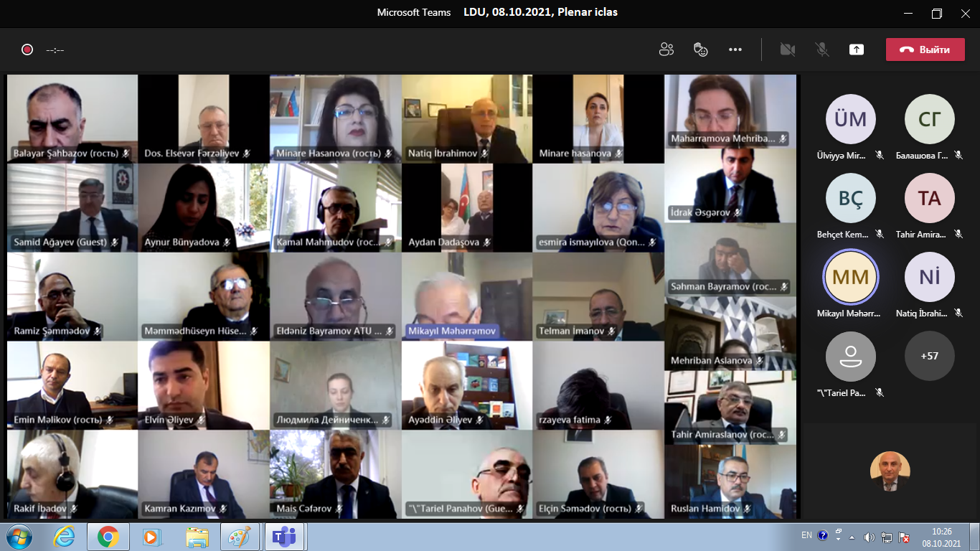
Task: Open the More actions ellipsis menu
Action: click(x=735, y=50)
